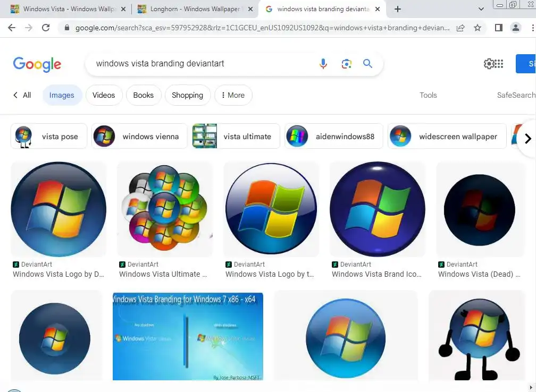This screenshot has height=392, width=536.
Task: Click the share page icon in address bar
Action: (x=460, y=28)
